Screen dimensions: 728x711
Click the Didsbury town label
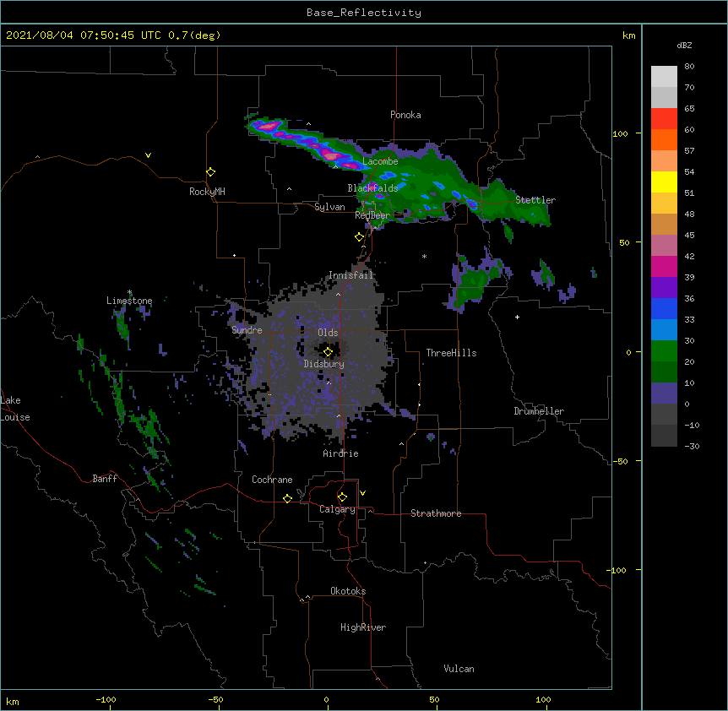tap(324, 364)
